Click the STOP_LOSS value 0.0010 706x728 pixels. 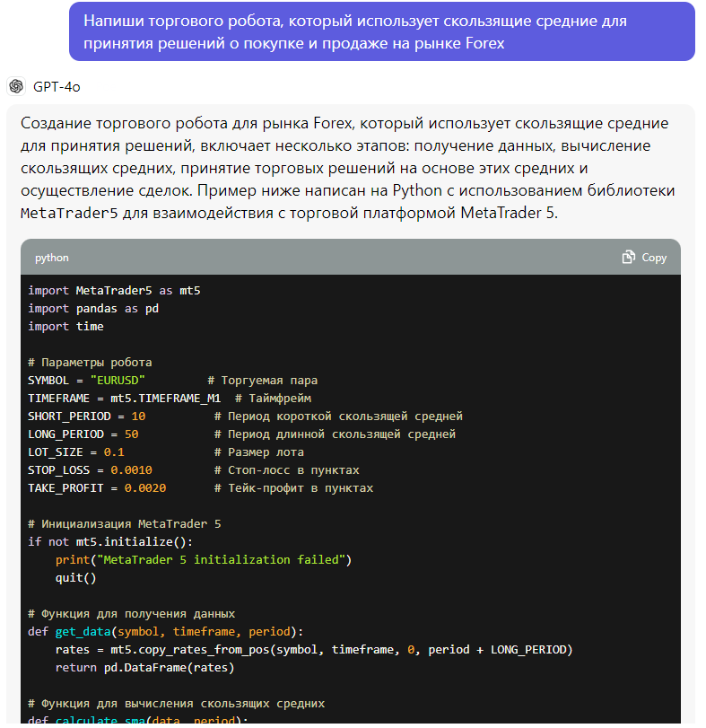(x=131, y=470)
